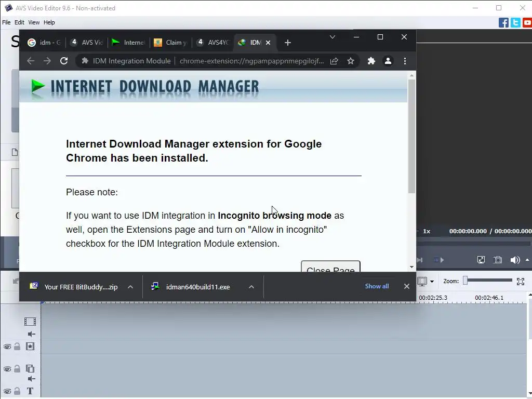Viewport: 532px width, 399px height.
Task: Close the Chrome downloads bar
Action: click(406, 287)
